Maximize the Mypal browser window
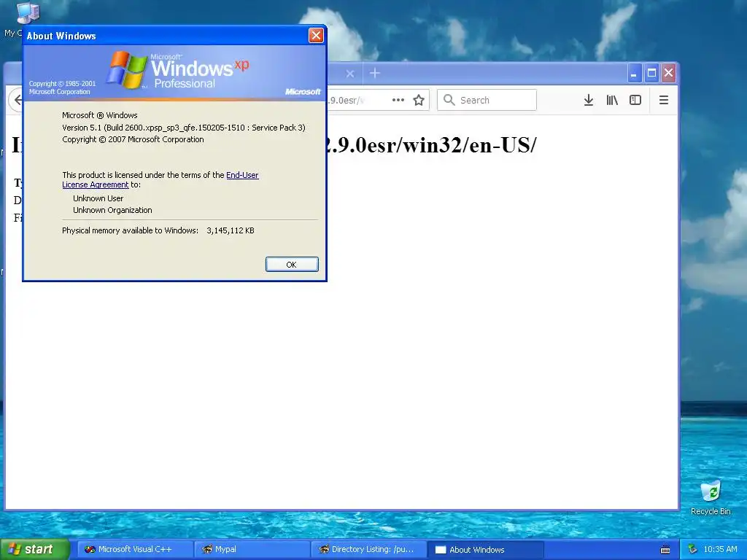747x560 pixels. pos(651,74)
